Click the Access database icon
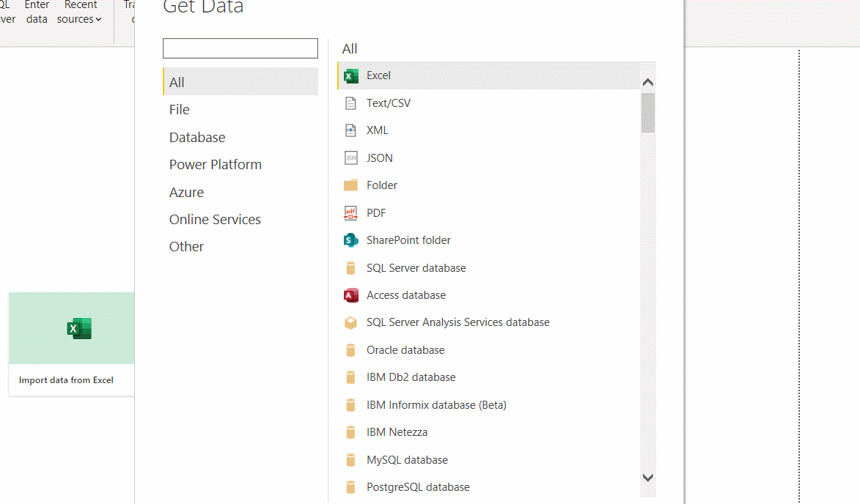 pyautogui.click(x=350, y=295)
